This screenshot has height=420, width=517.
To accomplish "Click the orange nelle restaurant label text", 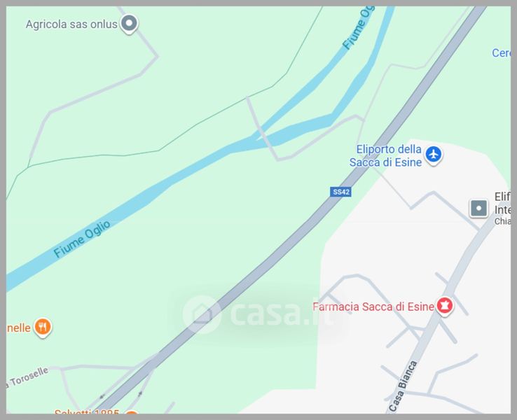I will [18, 328].
